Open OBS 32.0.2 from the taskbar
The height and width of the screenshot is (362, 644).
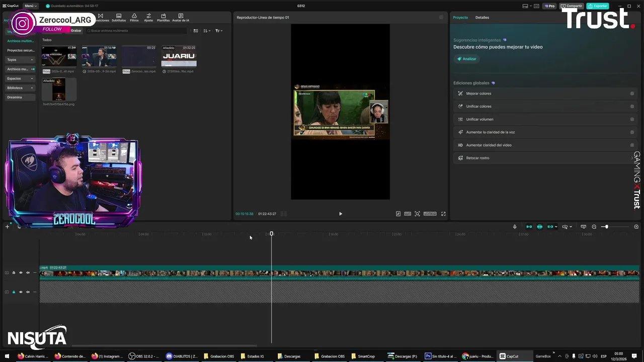144,356
